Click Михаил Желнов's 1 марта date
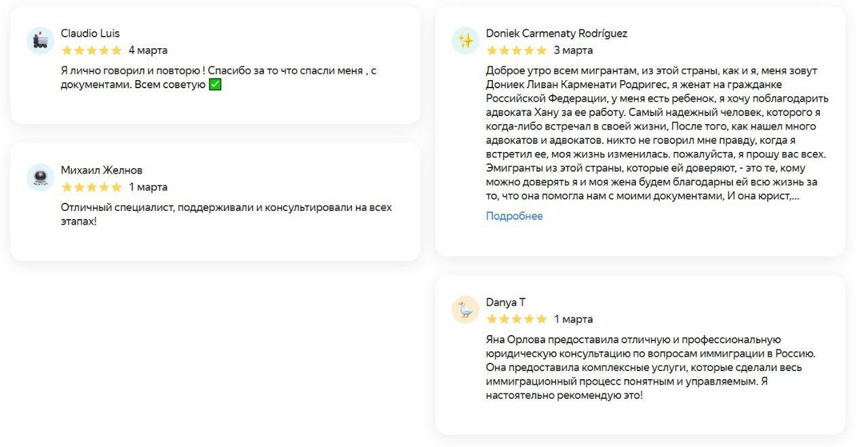The width and height of the screenshot is (868, 447). point(148,187)
